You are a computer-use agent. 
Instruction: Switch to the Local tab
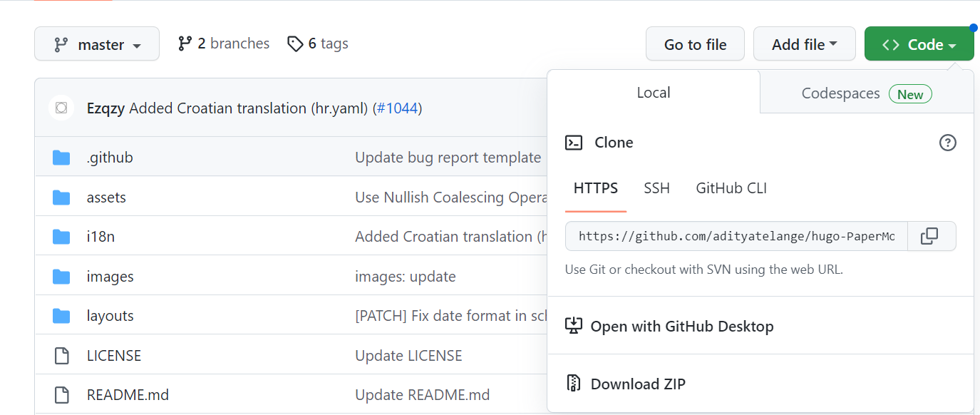tap(654, 93)
